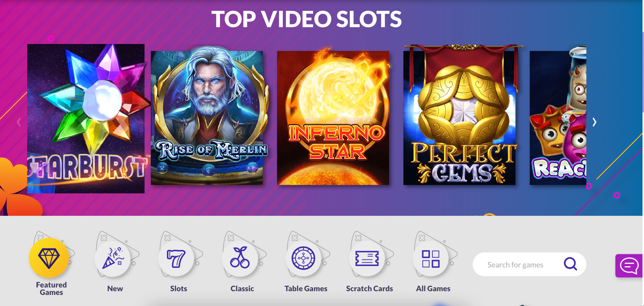Select the Classic cherries icon

point(240,258)
